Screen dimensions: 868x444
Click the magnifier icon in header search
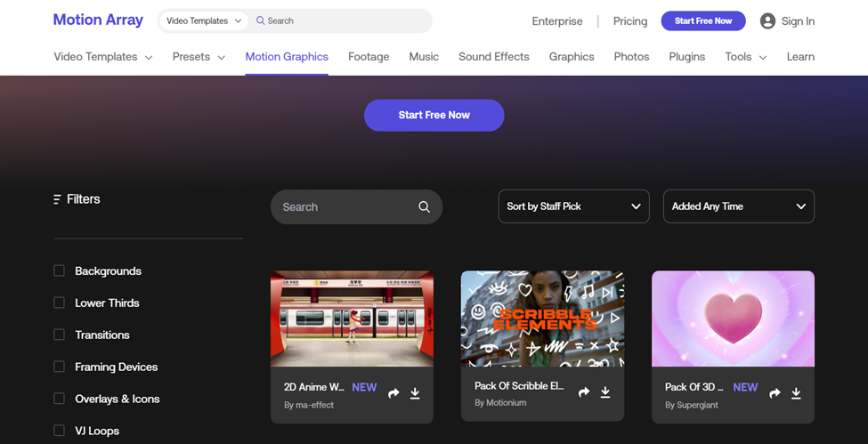(x=260, y=21)
